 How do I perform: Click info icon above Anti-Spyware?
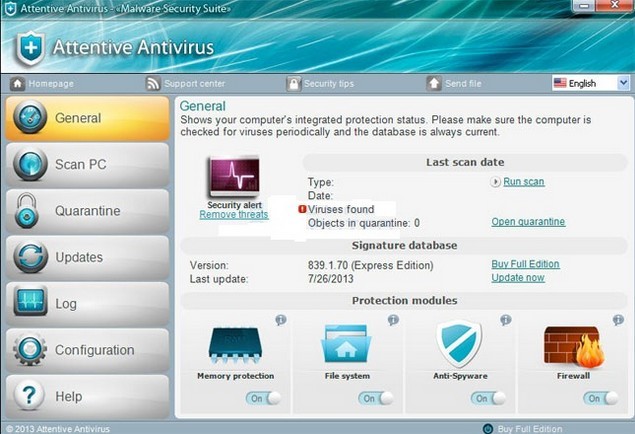point(505,320)
